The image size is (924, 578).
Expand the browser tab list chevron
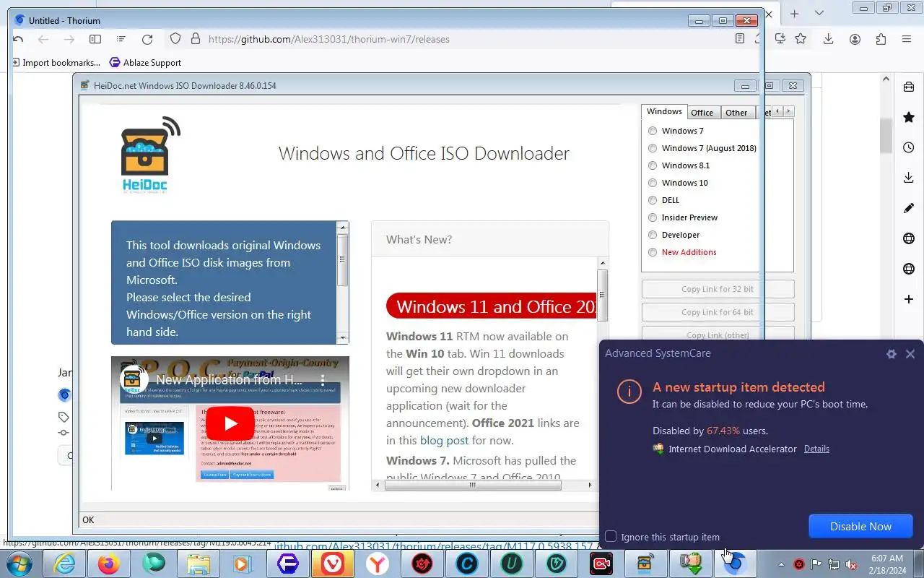pos(819,13)
